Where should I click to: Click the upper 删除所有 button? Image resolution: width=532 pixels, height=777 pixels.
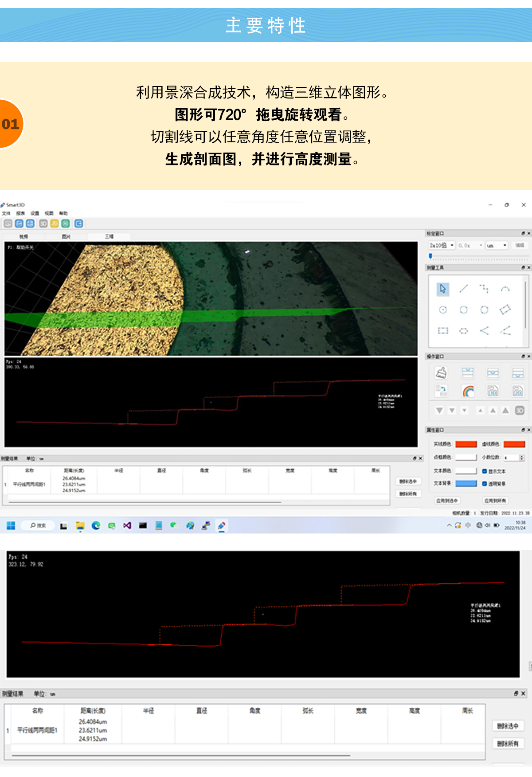(x=407, y=494)
